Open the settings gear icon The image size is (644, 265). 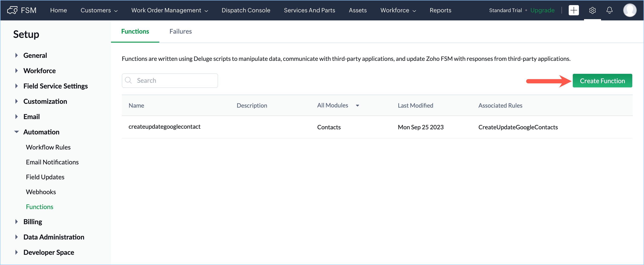[x=592, y=10]
